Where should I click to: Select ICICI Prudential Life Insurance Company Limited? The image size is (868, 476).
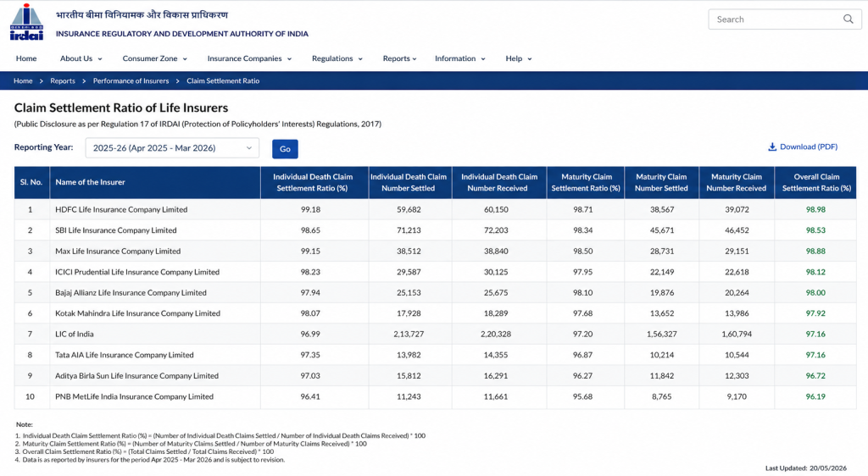coord(137,272)
